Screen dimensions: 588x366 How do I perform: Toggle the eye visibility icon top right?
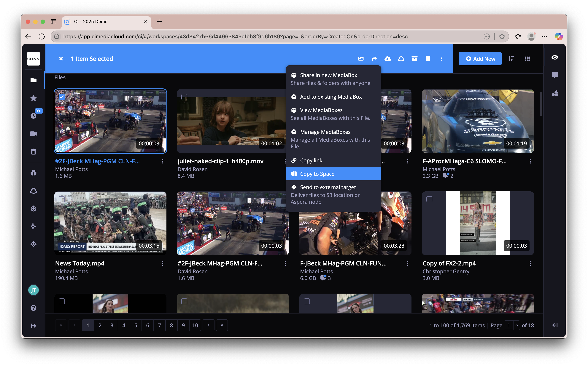555,57
